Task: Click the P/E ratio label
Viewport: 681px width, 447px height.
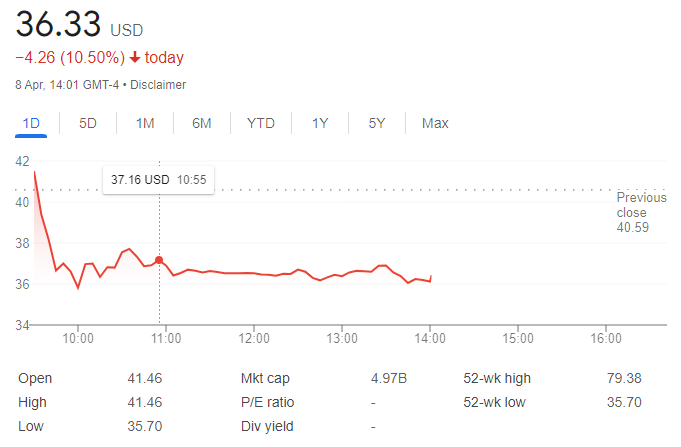Action: pyautogui.click(x=268, y=402)
